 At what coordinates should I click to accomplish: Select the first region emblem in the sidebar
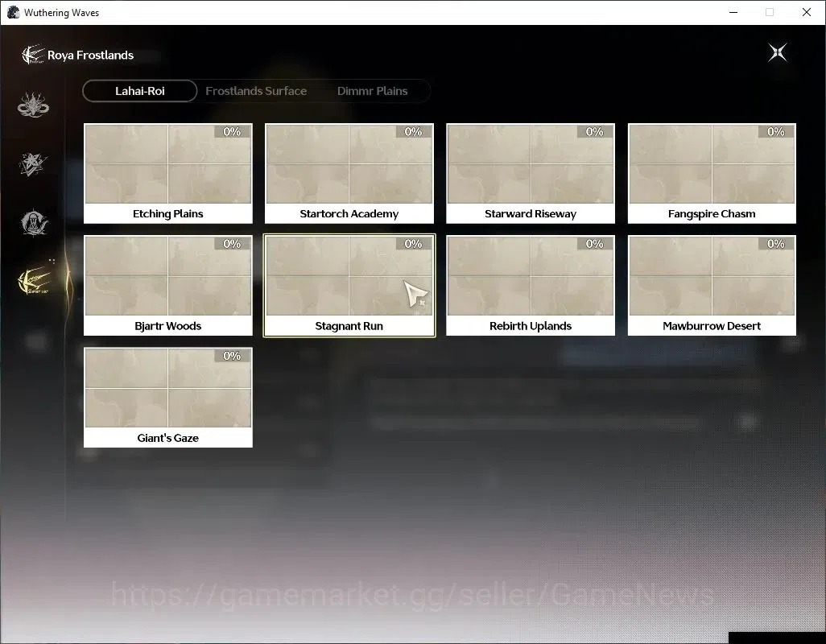33,105
